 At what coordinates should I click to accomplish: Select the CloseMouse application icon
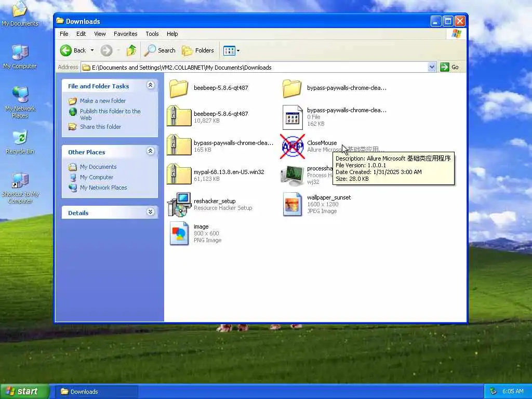pyautogui.click(x=292, y=146)
